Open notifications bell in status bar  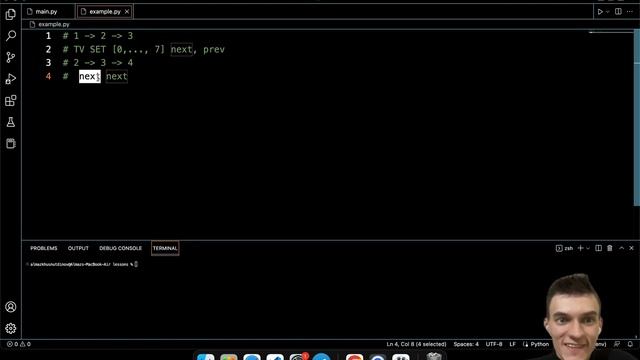point(630,344)
